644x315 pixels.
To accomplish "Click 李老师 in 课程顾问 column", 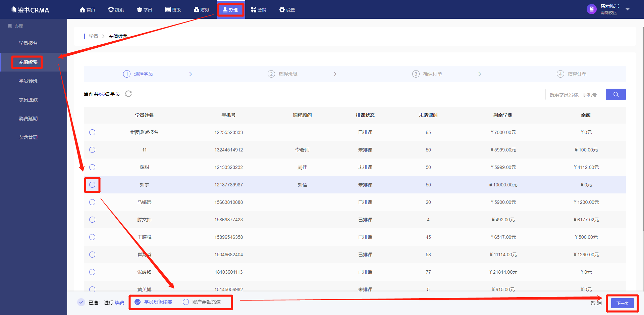I will (x=302, y=150).
